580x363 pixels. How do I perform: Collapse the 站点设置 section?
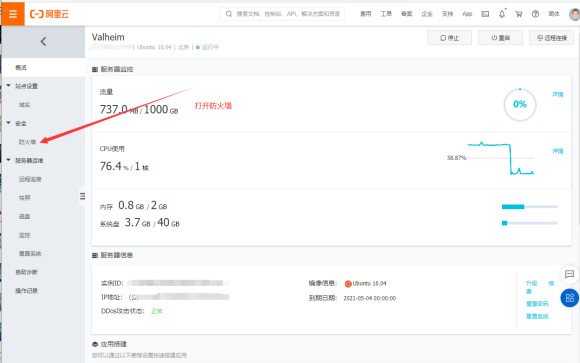[x=9, y=86]
